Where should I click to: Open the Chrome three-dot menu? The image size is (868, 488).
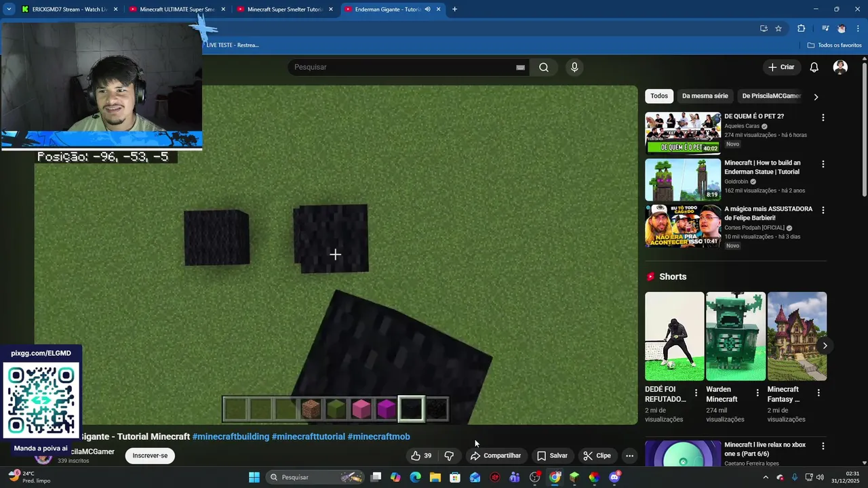click(x=859, y=28)
